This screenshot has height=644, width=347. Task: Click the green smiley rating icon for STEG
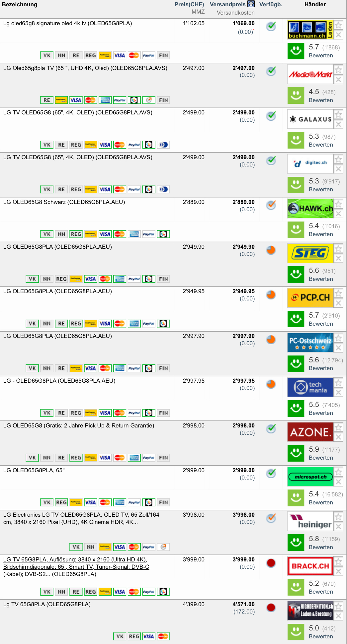click(296, 274)
